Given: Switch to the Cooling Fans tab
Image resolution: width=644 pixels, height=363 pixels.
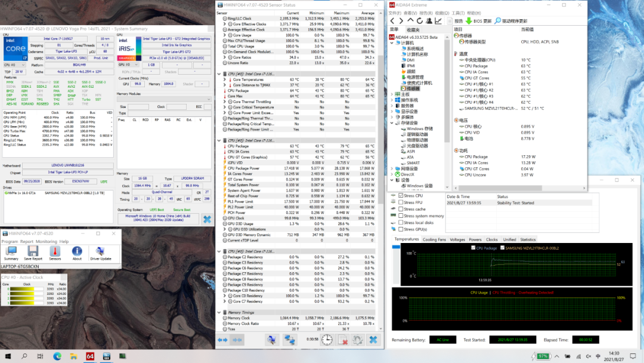Looking at the screenshot, I should pos(434,239).
